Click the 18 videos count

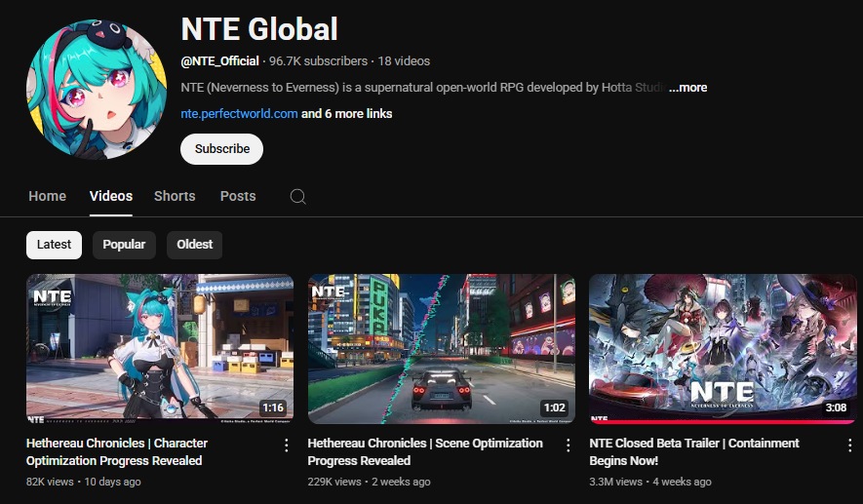click(404, 61)
